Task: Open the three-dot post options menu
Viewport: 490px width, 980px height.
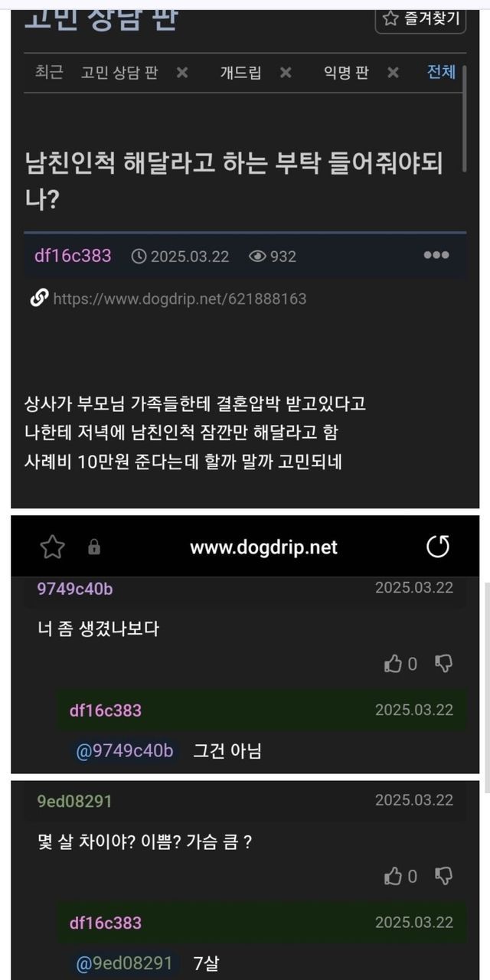Action: tap(436, 255)
